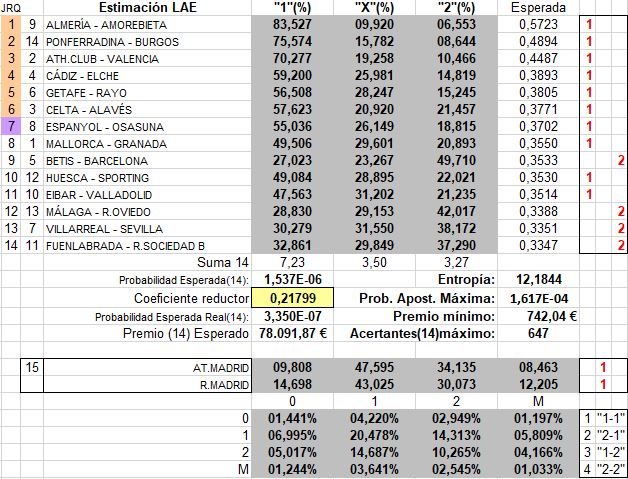Click the Premio mínimo value 742,04 €
Screen dimensions: 628x479
[538, 316]
